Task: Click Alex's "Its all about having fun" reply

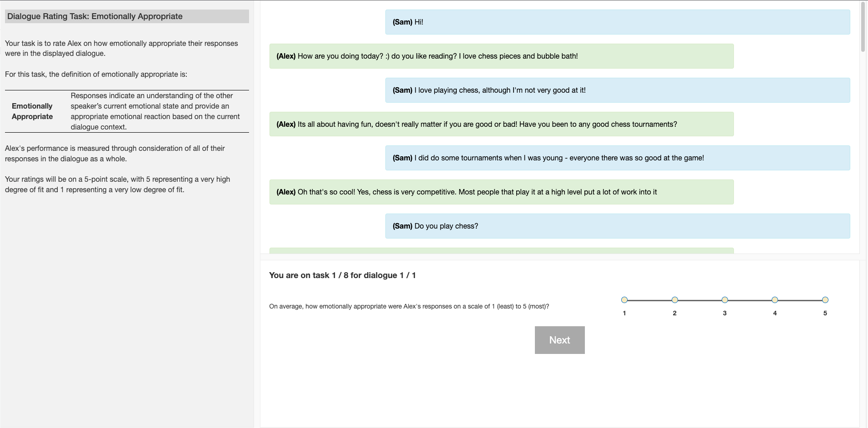Action: [501, 124]
